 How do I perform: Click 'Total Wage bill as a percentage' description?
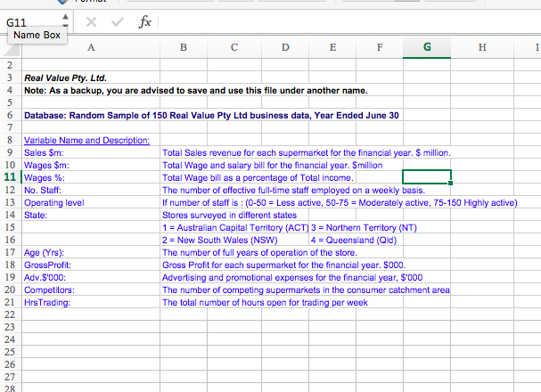258,177
